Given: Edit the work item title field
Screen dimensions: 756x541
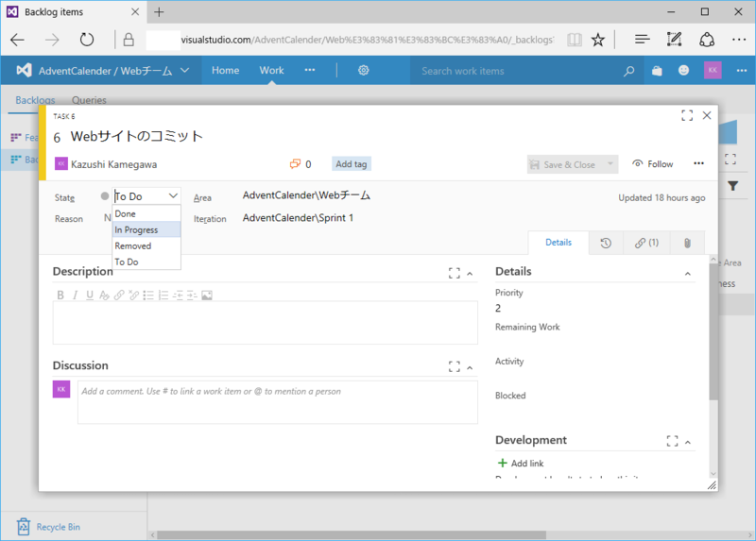Looking at the screenshot, I should tap(136, 136).
